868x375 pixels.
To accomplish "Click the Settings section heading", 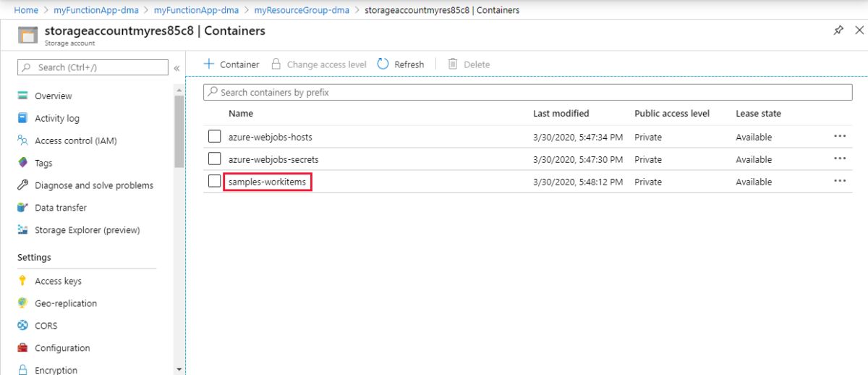I will click(34, 257).
